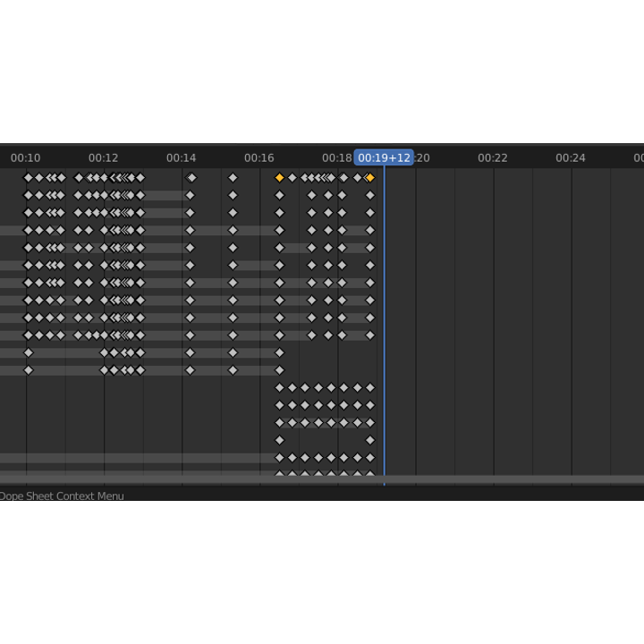The image size is (644, 644).
Task: Click the Dope Sheet Context Menu status text
Action: pyautogui.click(x=62, y=496)
